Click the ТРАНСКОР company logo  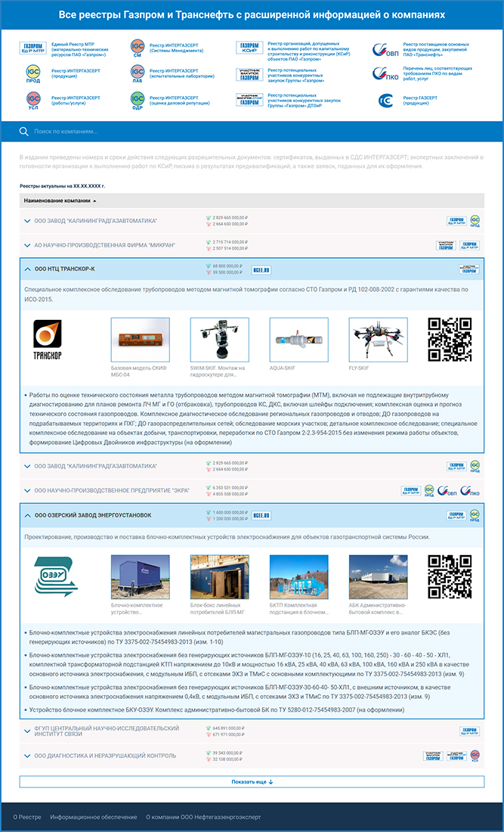[x=48, y=340]
